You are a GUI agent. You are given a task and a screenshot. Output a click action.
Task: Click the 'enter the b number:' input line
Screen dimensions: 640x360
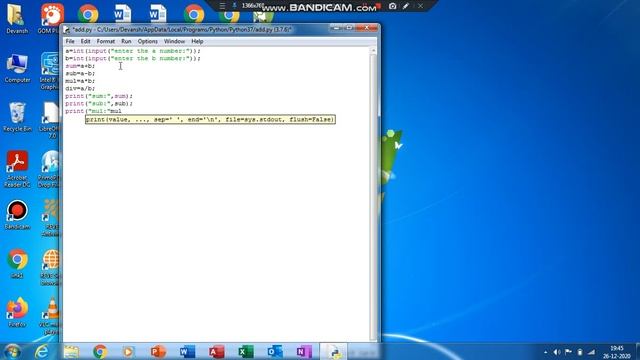(x=133, y=58)
